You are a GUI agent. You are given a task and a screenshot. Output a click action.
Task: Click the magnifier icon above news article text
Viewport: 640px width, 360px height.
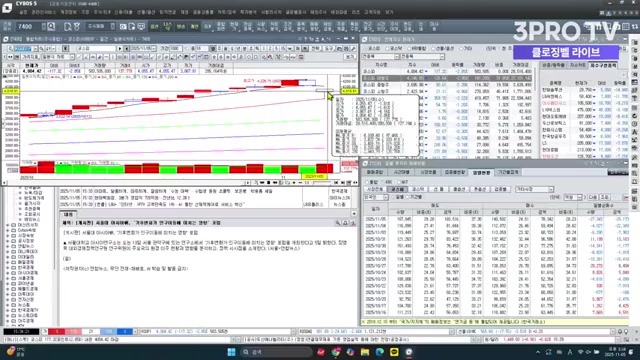coord(338,223)
